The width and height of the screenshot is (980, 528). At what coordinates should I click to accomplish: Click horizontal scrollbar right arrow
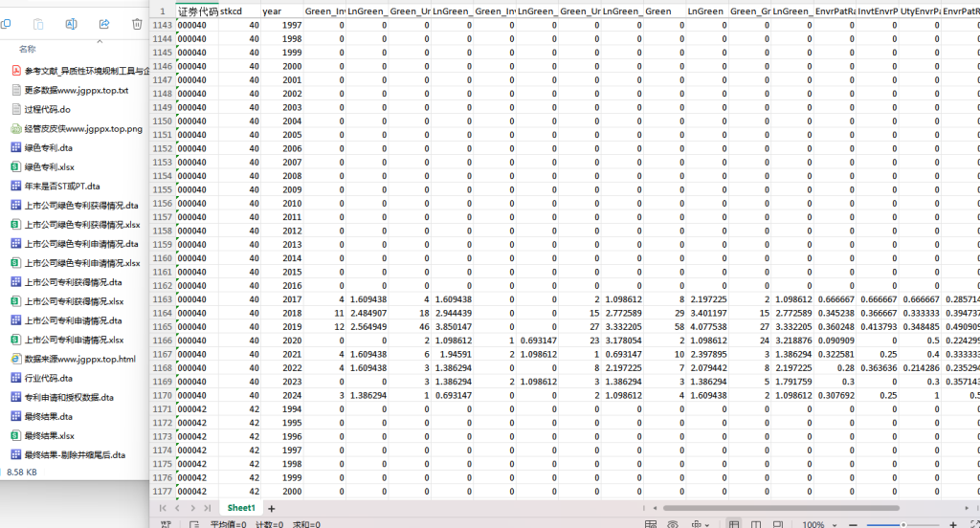pos(967,508)
